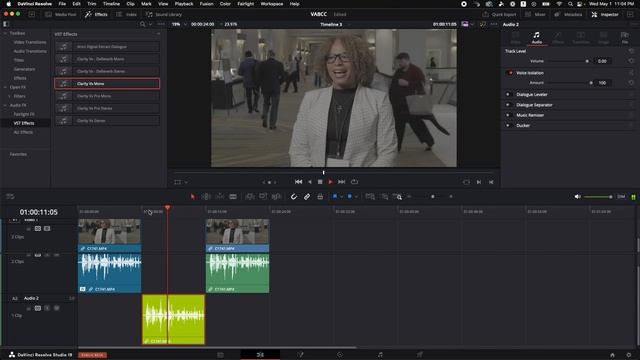
Task: Click the Replace Clip toolbar icon
Action: 276,197
